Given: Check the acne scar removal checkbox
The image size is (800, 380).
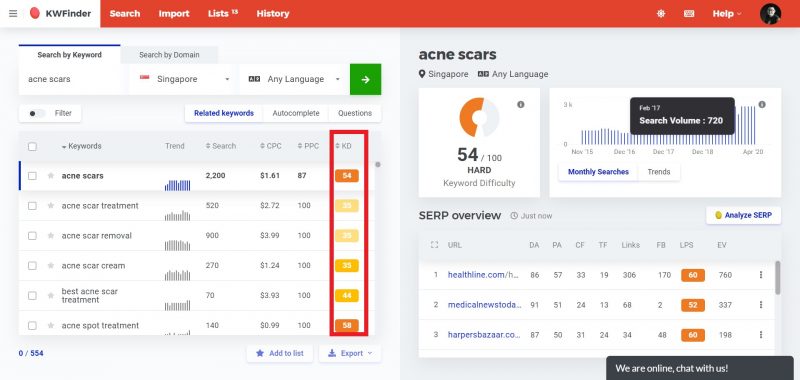Looking at the screenshot, I should pyautogui.click(x=32, y=236).
